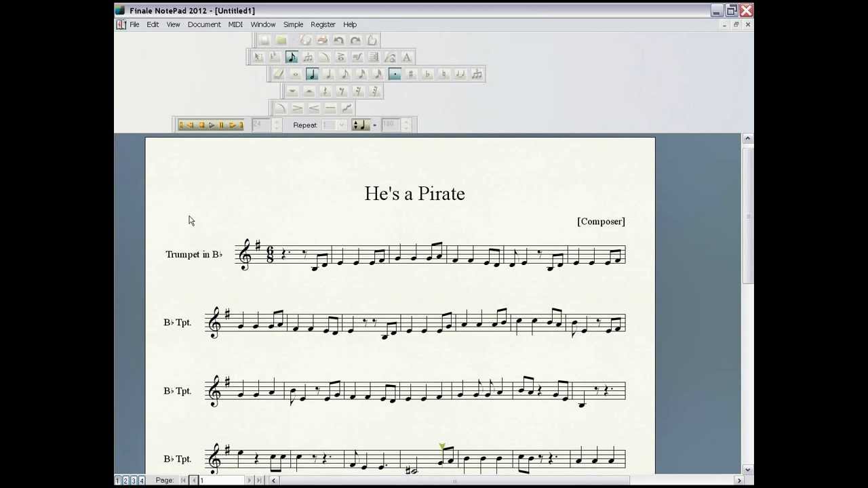The height and width of the screenshot is (488, 868).
Task: Click the tempo value stepper arrows
Action: click(x=406, y=125)
